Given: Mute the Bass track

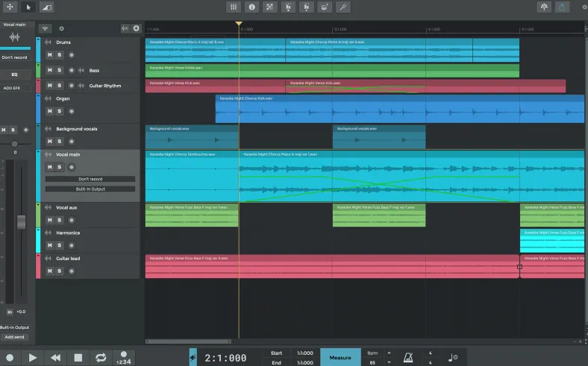Looking at the screenshot, I should tap(49, 70).
